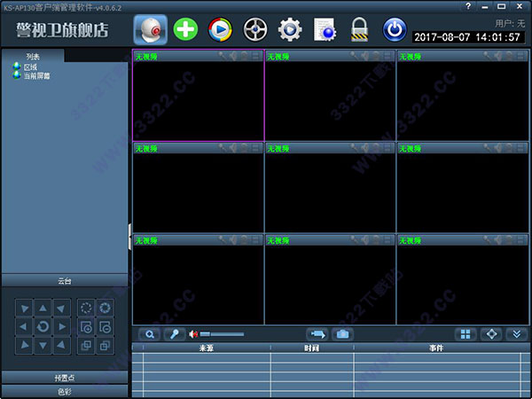Click the date-time display 2017-08-07
The height and width of the screenshot is (399, 532).
point(467,37)
